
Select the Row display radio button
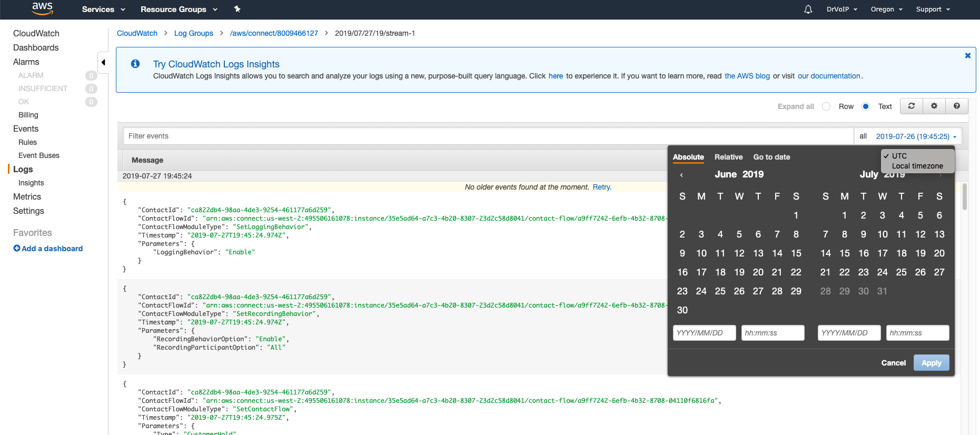pyautogui.click(x=827, y=106)
